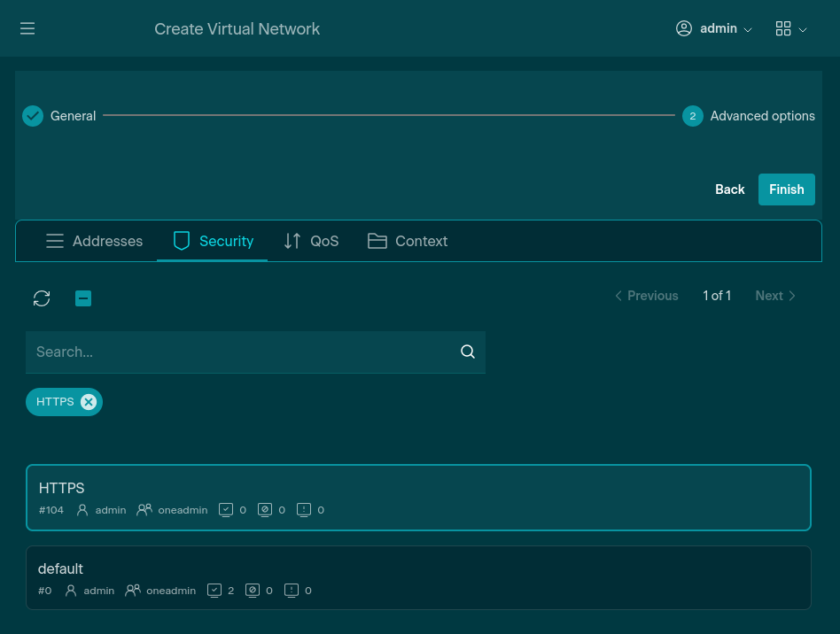Click the Finish button
Viewport: 840px width, 634px height.
click(x=786, y=189)
